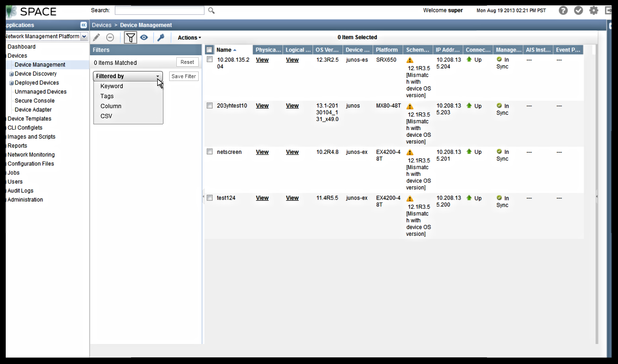This screenshot has height=364, width=618.
Task: Click warning icon in test124 row
Action: point(410,199)
